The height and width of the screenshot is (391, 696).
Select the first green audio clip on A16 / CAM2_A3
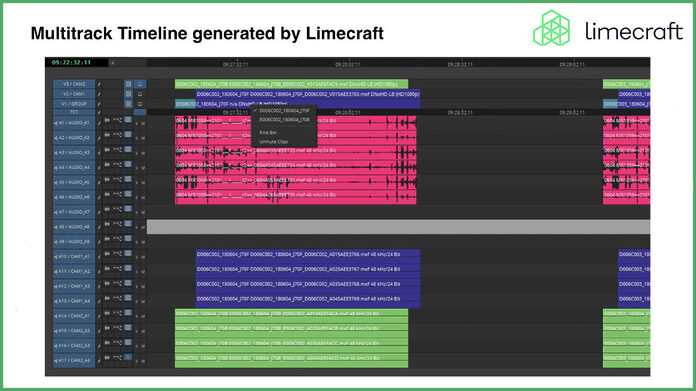291,345
